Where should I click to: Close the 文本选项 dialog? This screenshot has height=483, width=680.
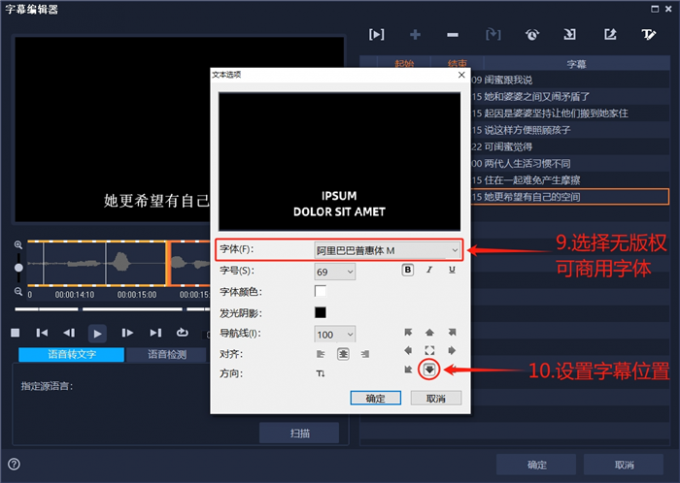461,75
